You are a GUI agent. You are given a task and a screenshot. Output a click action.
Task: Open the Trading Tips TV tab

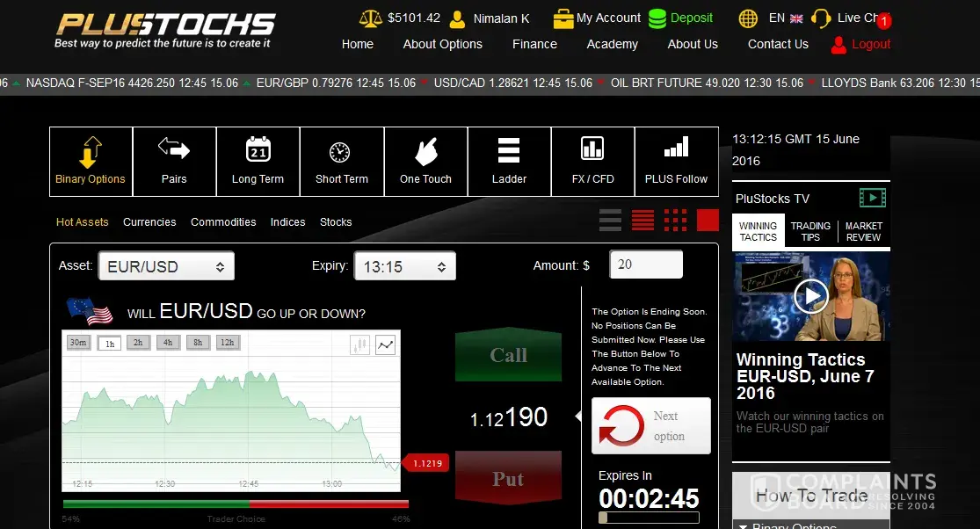point(810,232)
